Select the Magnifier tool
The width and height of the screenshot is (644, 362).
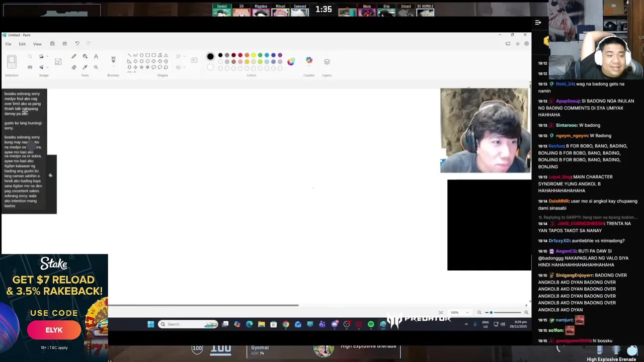point(96,67)
